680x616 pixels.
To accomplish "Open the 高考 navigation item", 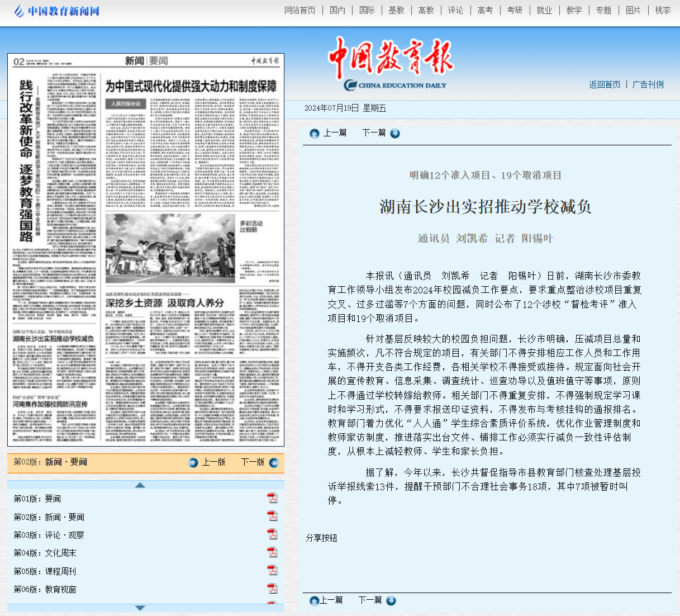I will 486,10.
